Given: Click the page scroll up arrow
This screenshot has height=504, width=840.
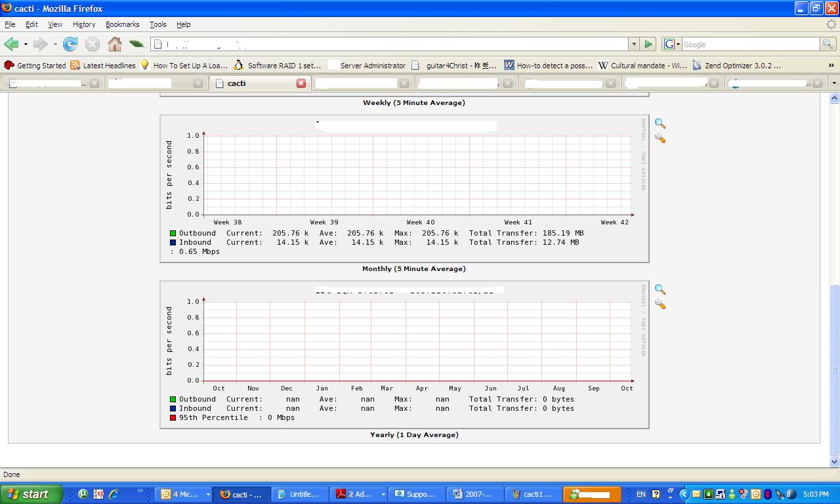Looking at the screenshot, I should click(834, 98).
